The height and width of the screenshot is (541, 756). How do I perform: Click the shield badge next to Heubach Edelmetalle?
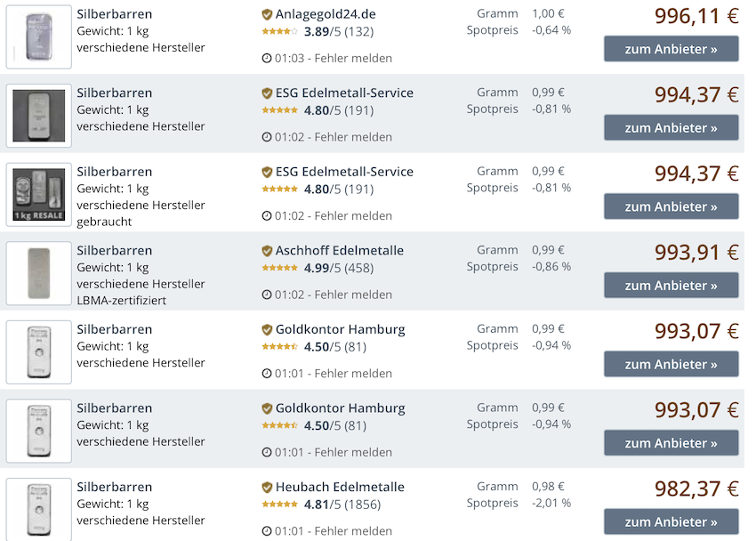coord(267,488)
